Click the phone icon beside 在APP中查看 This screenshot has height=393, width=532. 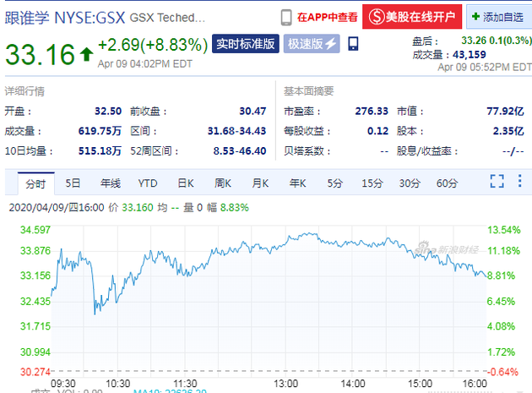(x=286, y=17)
